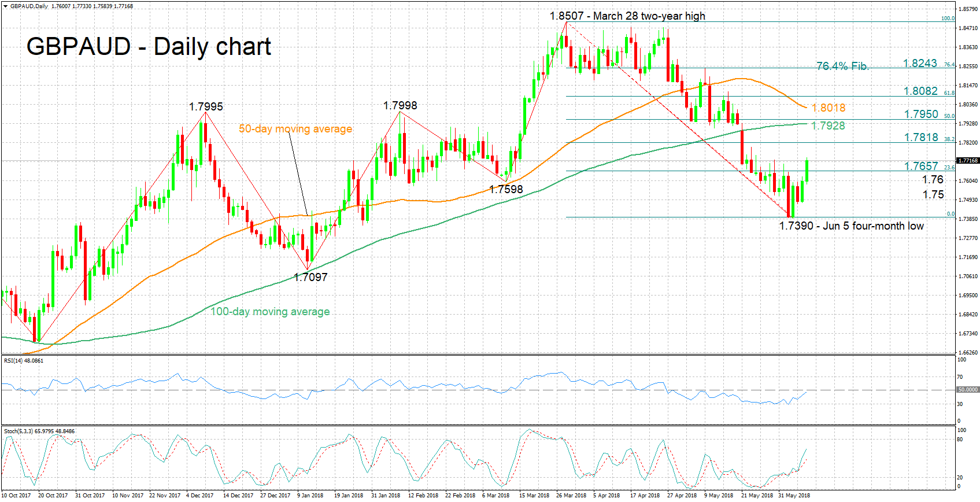This screenshot has height=502, width=980.
Task: Click the '4 Dec 2017' date label
Action: [200, 495]
